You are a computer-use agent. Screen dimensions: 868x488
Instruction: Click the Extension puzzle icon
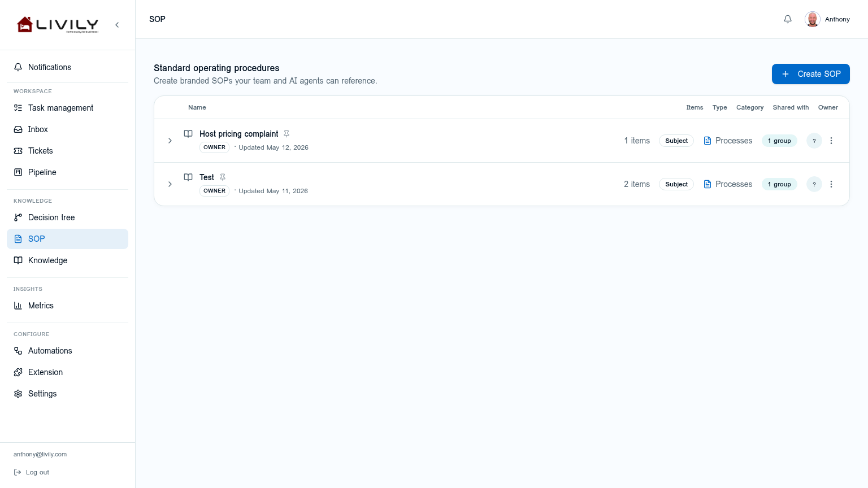coord(18,372)
